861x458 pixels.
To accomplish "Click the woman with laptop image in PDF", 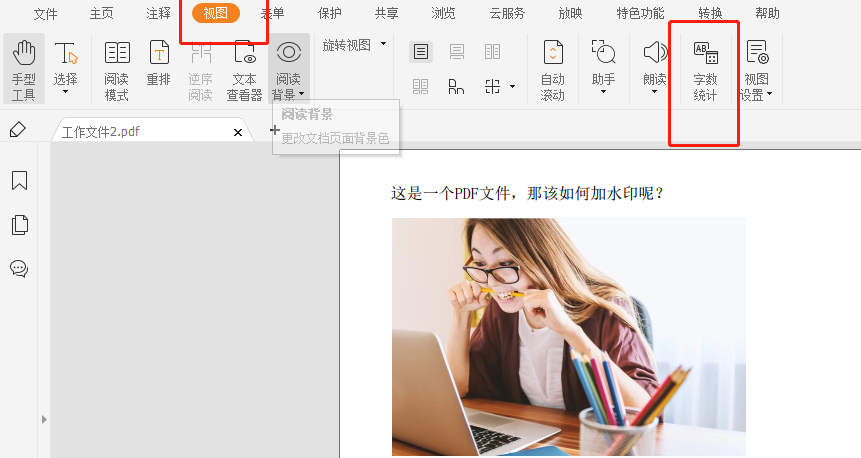I will (568, 337).
